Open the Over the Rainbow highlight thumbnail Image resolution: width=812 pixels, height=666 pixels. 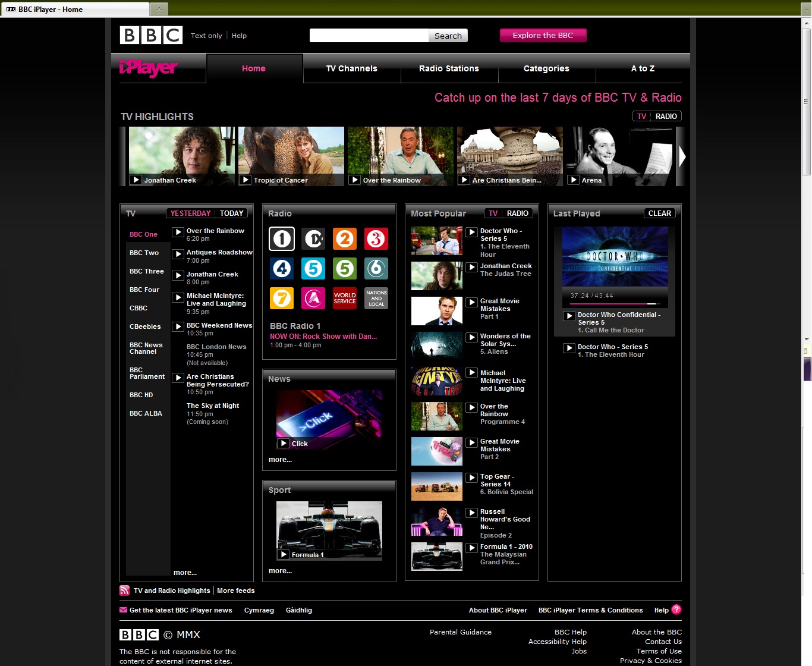[x=401, y=156]
